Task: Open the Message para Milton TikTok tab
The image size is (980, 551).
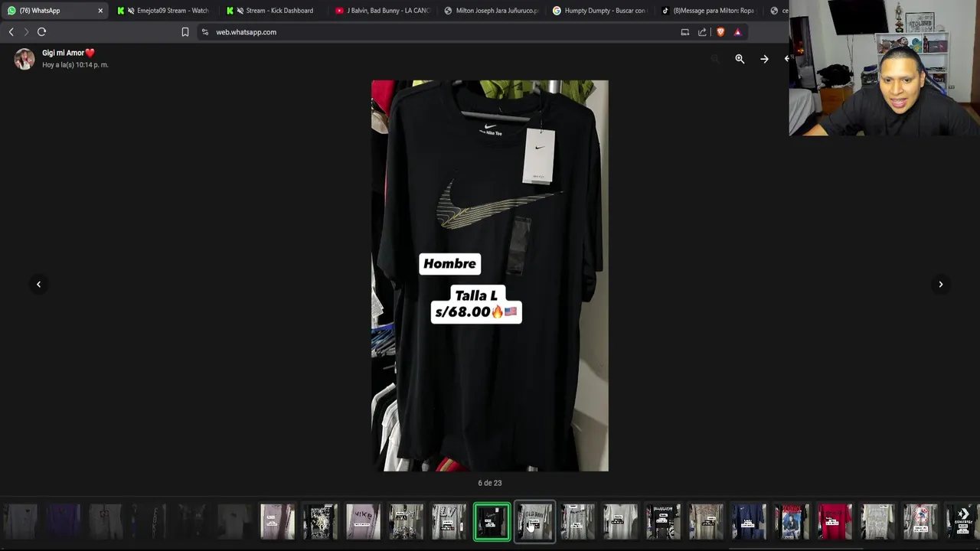Action: (x=710, y=11)
